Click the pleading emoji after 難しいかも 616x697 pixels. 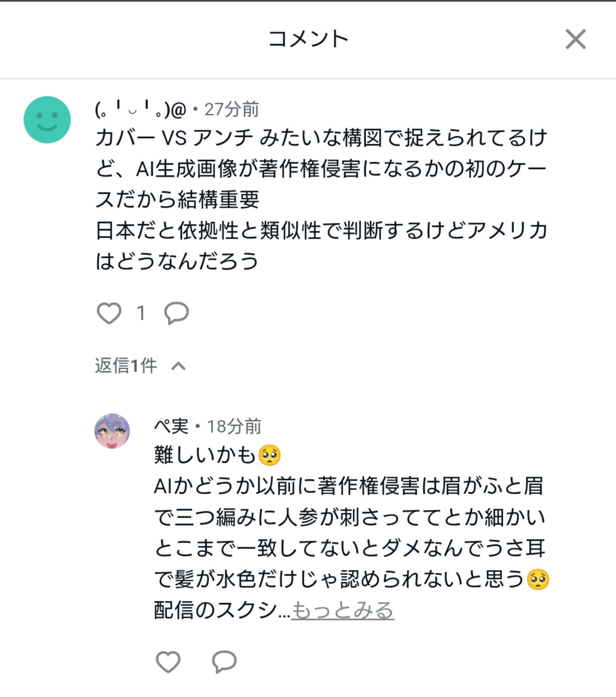pyautogui.click(x=269, y=455)
